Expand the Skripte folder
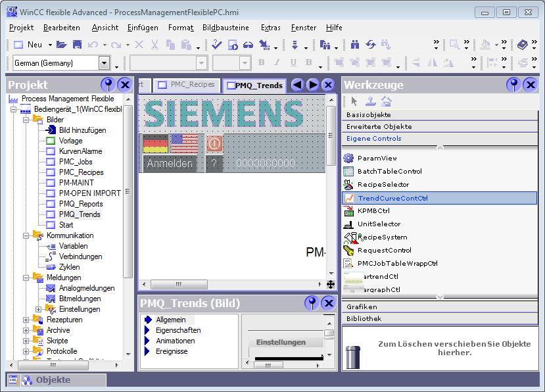 point(26,341)
